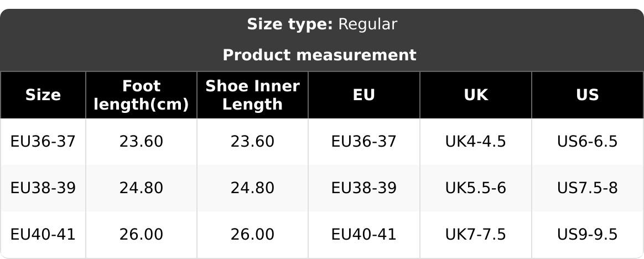Click the US7.5-8 cell
The image size is (644, 259).
click(x=587, y=188)
